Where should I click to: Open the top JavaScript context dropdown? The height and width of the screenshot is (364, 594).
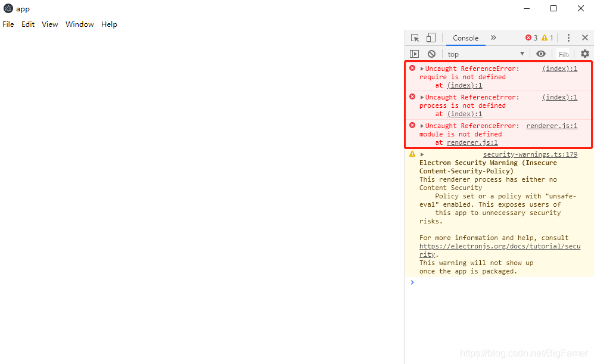(x=486, y=54)
